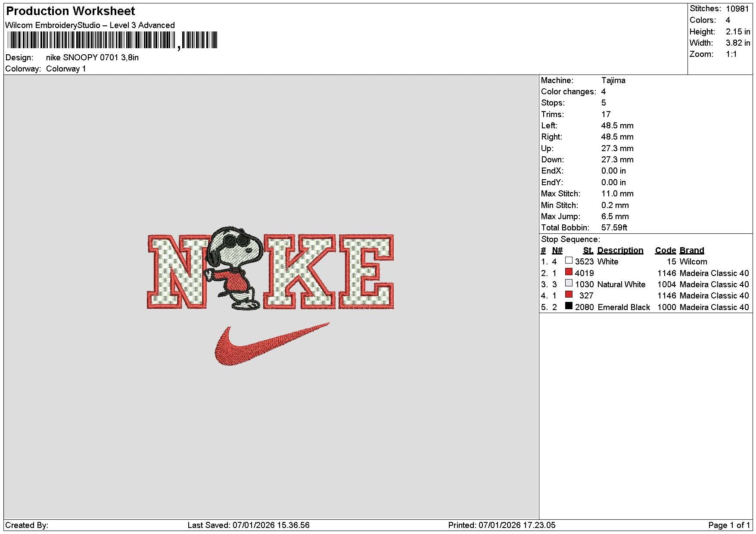The width and height of the screenshot is (756, 534).
Task: Click the Zoom value '1:1'
Action: (731, 54)
